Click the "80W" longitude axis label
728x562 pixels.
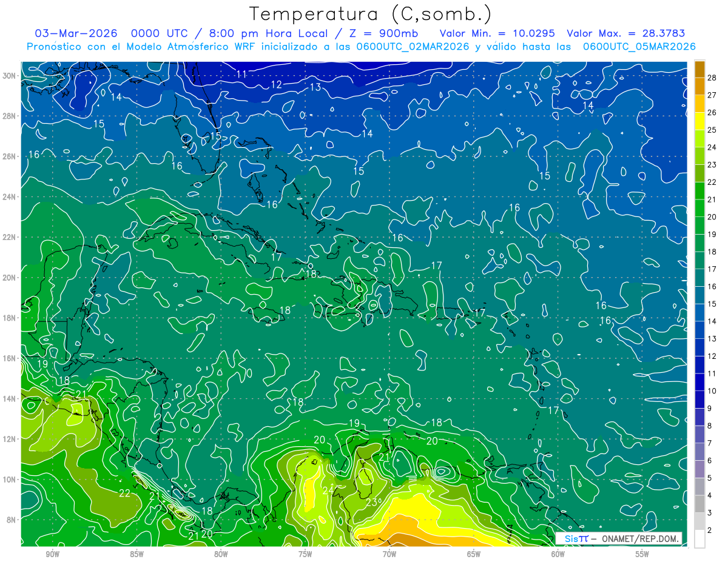coord(221,554)
